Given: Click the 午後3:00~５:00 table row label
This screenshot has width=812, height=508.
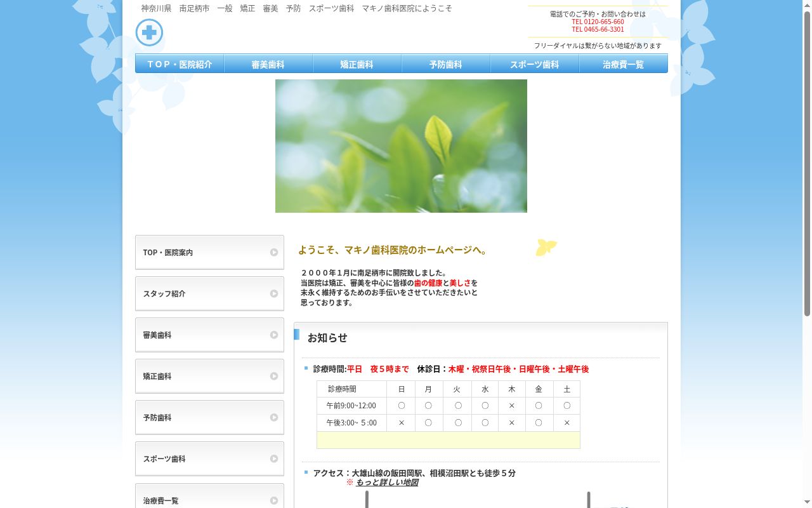Looking at the screenshot, I should point(351,423).
